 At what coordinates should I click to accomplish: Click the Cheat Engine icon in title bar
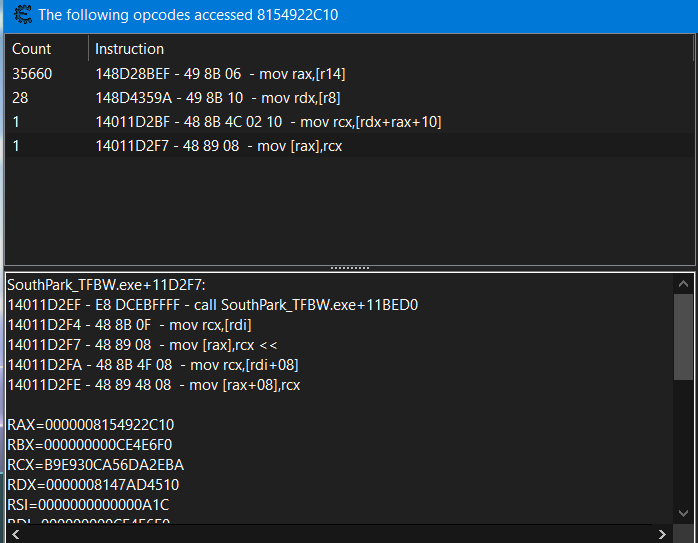point(19,17)
